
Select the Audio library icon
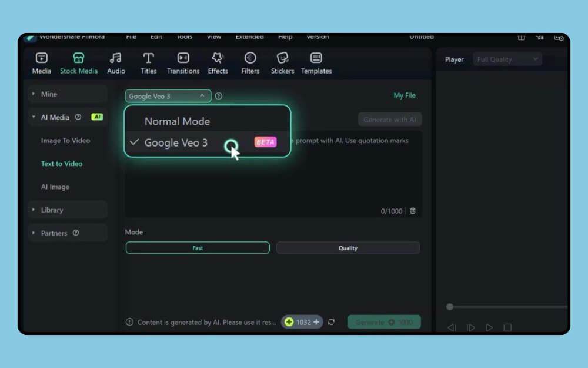click(x=116, y=62)
